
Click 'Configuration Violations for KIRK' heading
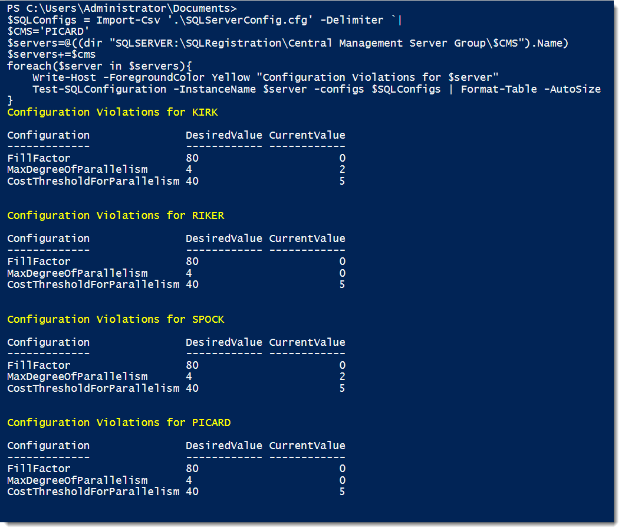point(112,113)
